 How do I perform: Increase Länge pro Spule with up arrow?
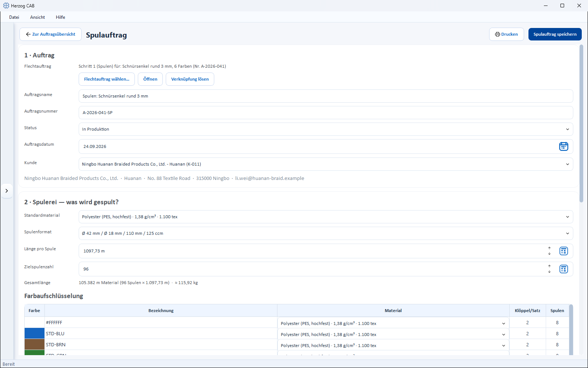(549, 248)
